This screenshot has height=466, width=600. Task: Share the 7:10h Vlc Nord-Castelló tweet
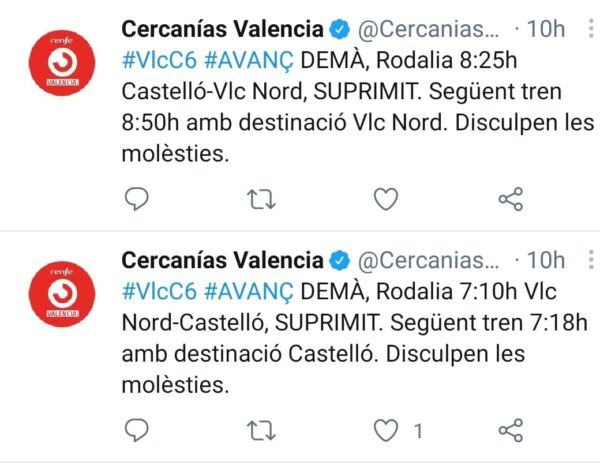coord(510,431)
